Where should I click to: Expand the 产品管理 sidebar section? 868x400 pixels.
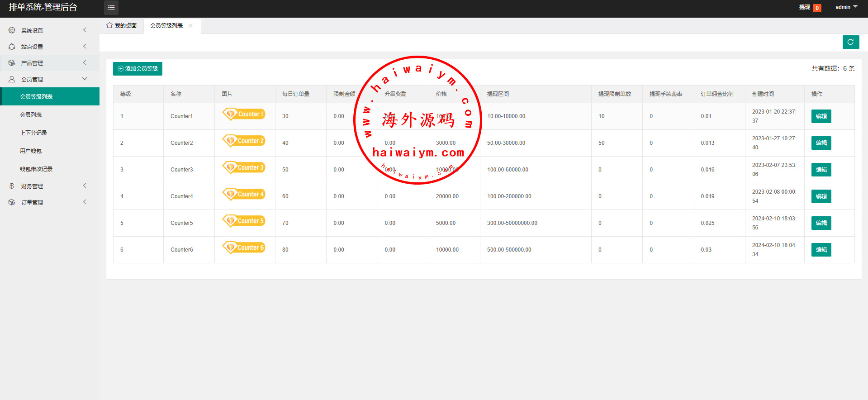(x=50, y=63)
